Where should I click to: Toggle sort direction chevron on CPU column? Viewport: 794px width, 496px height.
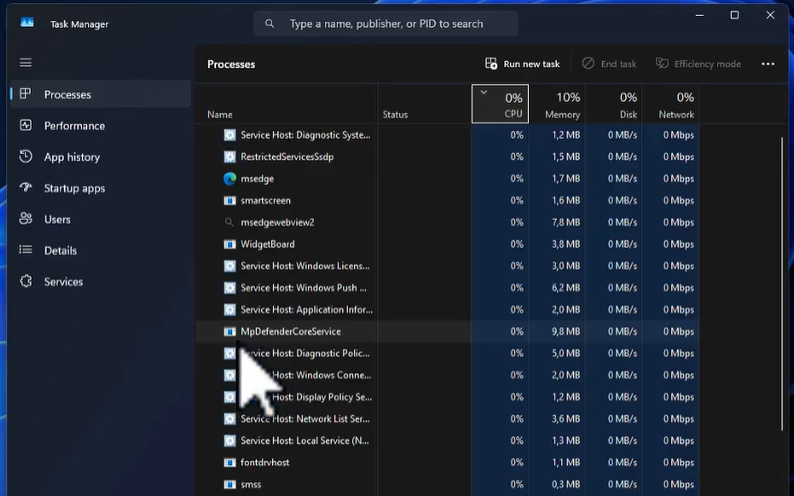tap(484, 92)
